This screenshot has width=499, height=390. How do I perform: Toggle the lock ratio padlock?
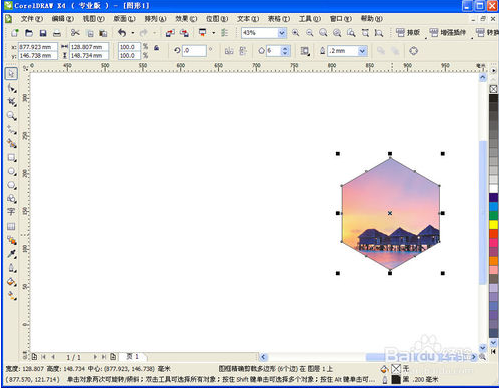[156, 48]
